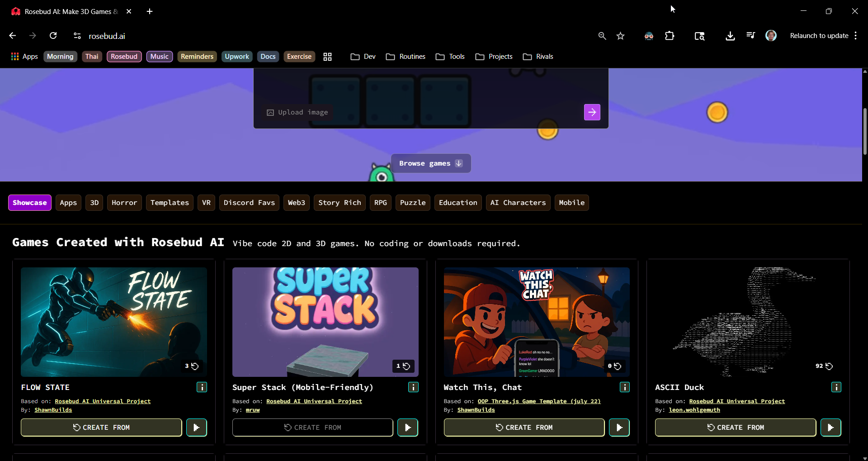Screen dimensions: 868x461
Task: Select the Templates category tab
Action: coord(170,203)
